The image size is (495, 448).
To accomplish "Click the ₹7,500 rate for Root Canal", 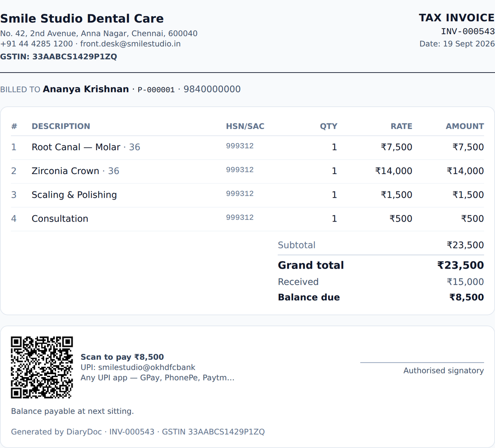I will click(x=396, y=147).
